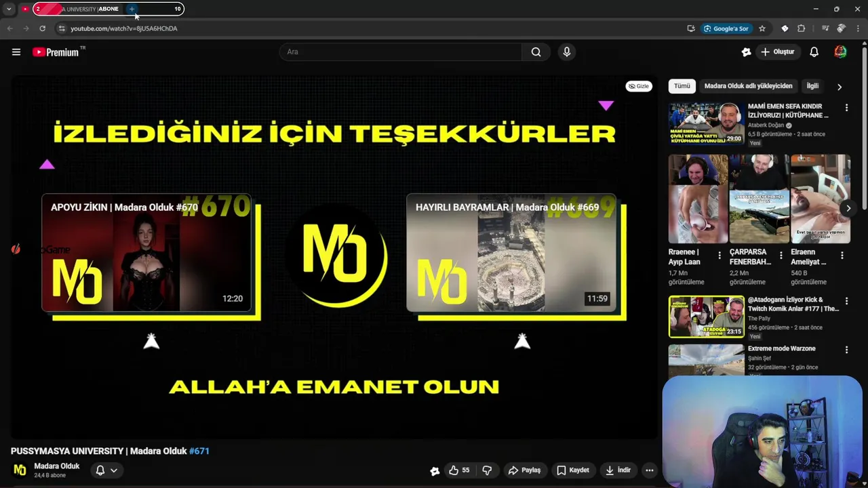Open ÇARPARSA FENERBAH short thumbnail
Image resolution: width=868 pixels, height=488 pixels.
click(x=759, y=199)
